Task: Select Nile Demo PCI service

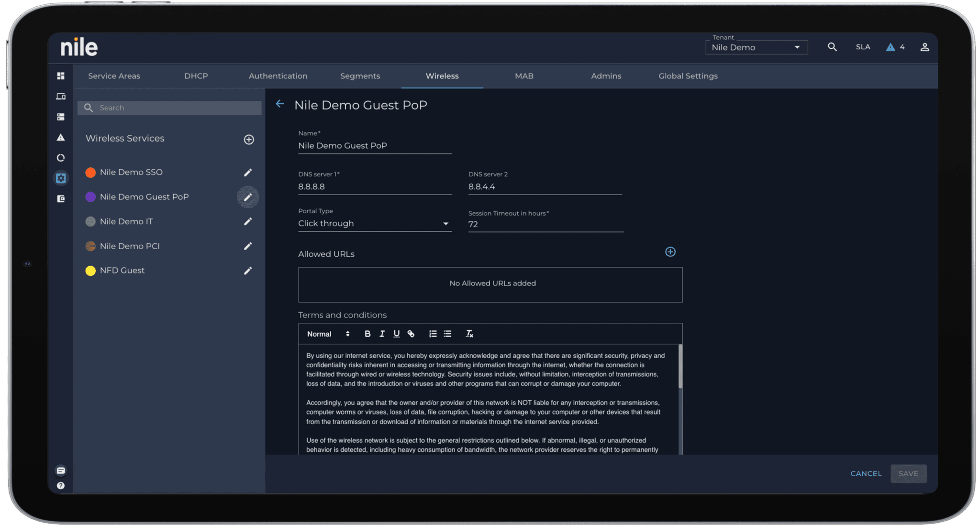Action: coord(130,246)
